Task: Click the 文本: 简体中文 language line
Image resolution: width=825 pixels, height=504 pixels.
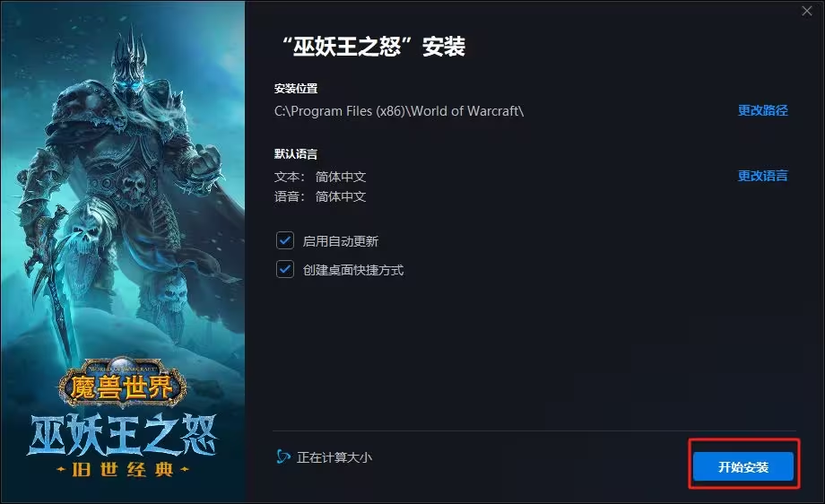Action: (320, 177)
